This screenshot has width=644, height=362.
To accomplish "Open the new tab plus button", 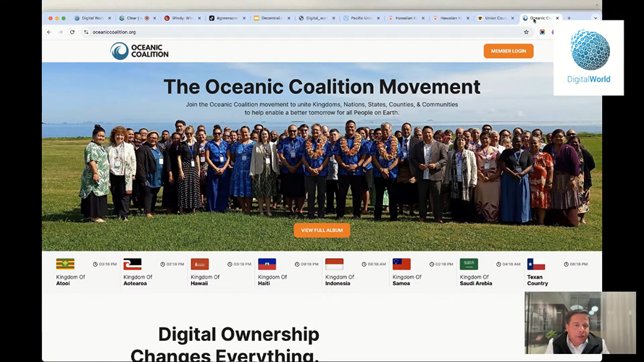I will 569,18.
